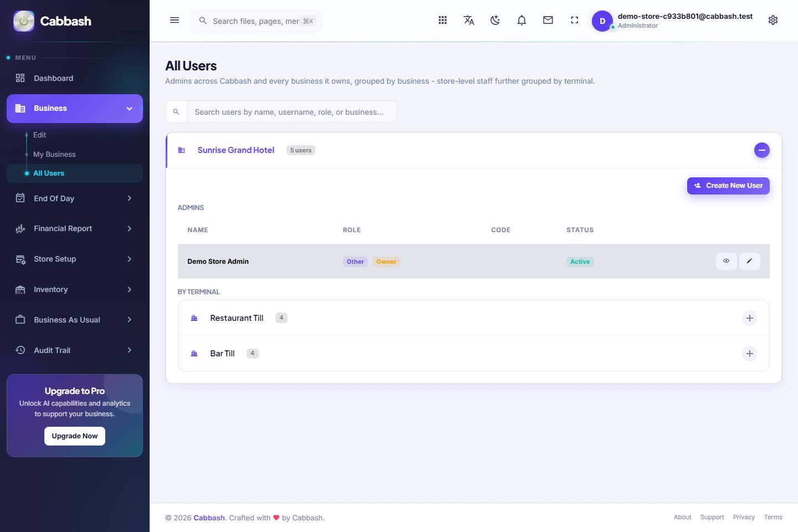Open the apps grid icon

click(443, 21)
